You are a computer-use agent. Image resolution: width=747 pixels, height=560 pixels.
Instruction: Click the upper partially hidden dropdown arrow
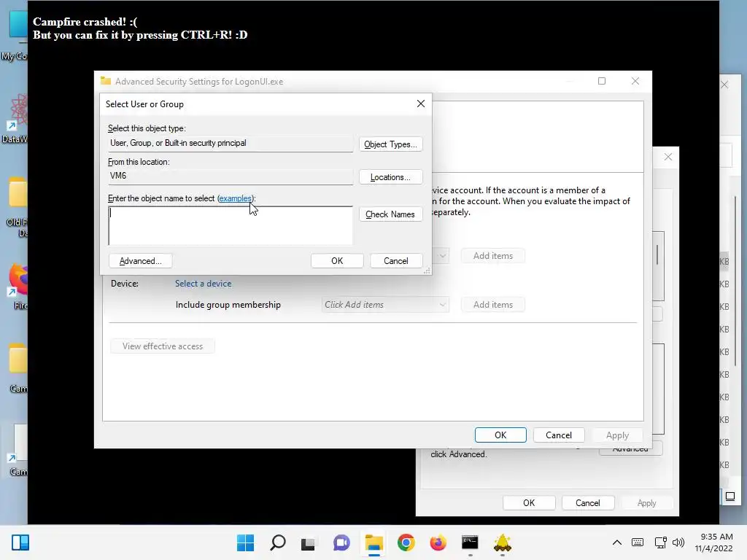point(443,256)
